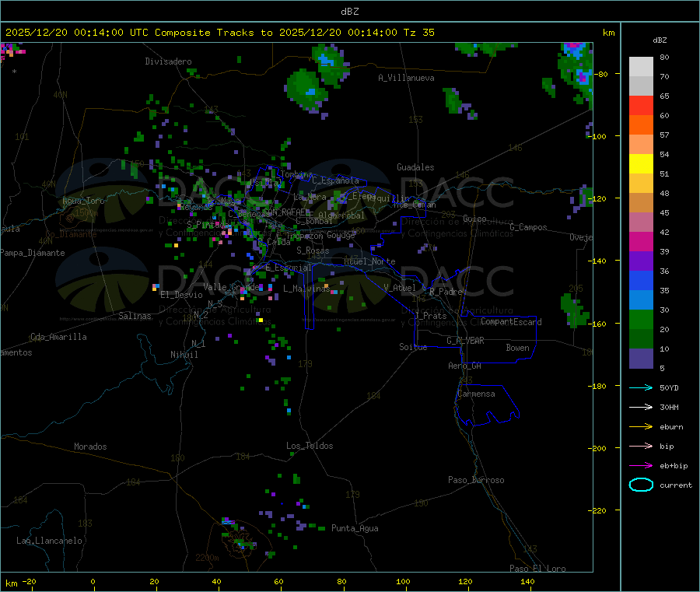Click the 'Guadales' map label

[x=415, y=167]
